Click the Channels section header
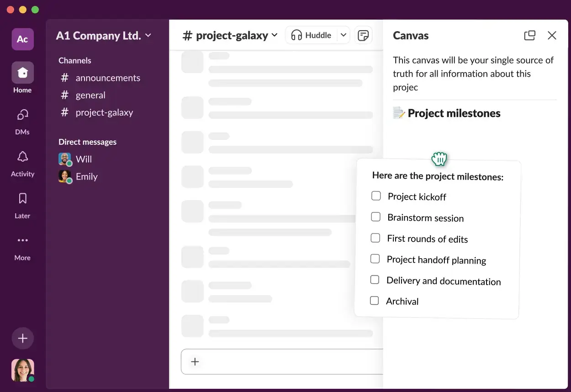571x392 pixels. point(75,61)
